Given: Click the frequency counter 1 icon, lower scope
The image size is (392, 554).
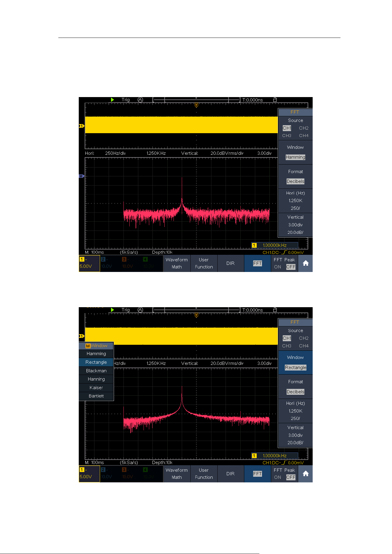Looking at the screenshot, I should coord(254,455).
